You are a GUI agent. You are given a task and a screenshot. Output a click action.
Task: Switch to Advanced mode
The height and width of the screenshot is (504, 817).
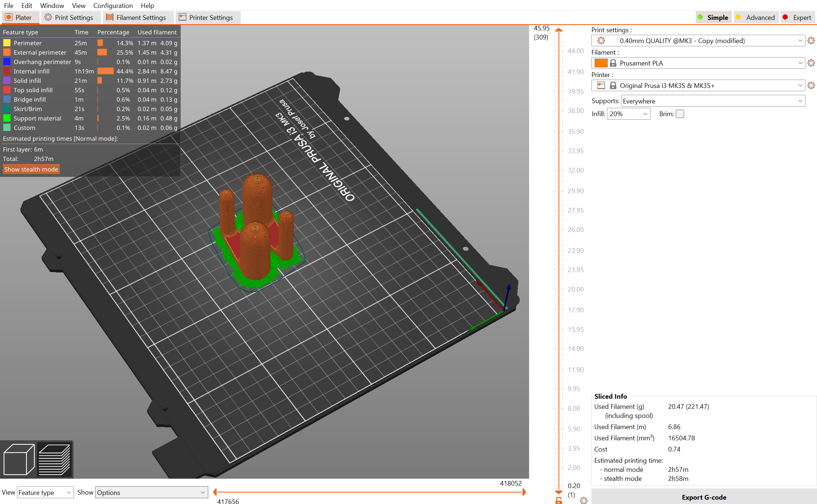756,17
